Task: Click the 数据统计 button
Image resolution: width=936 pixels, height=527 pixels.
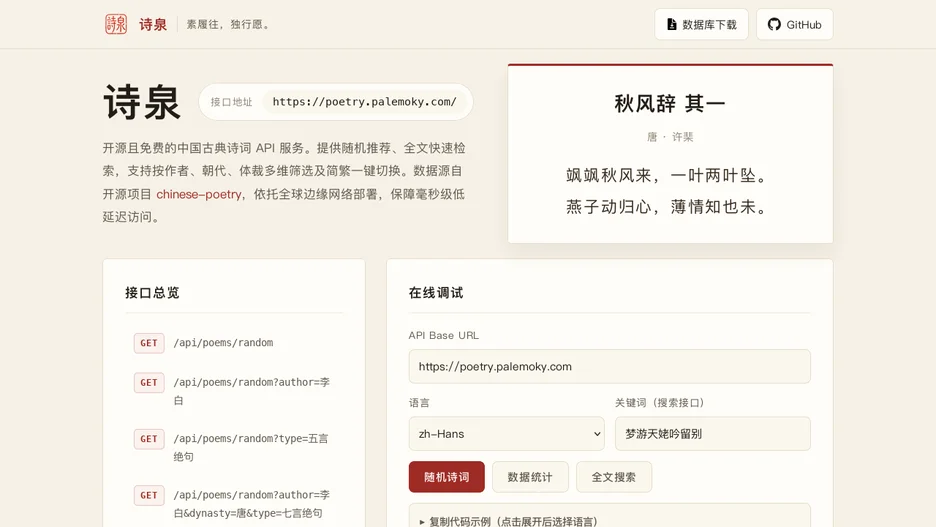Action: tap(530, 477)
